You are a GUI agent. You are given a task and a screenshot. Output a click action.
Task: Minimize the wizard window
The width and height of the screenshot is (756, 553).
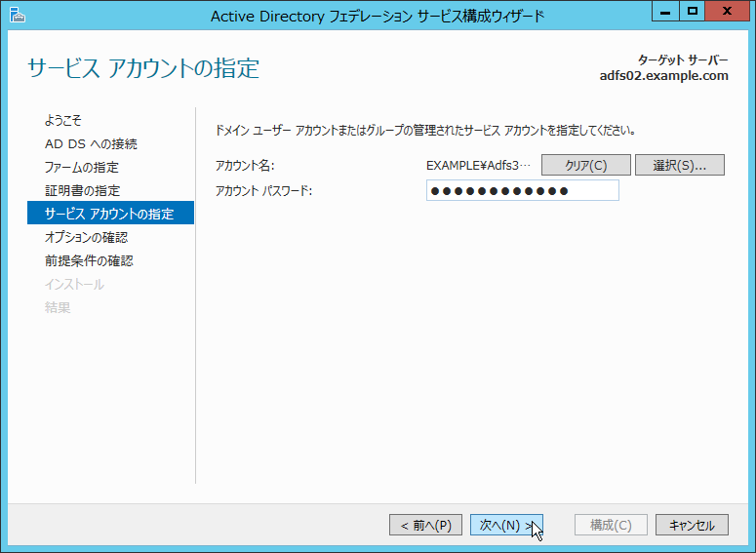(x=665, y=12)
